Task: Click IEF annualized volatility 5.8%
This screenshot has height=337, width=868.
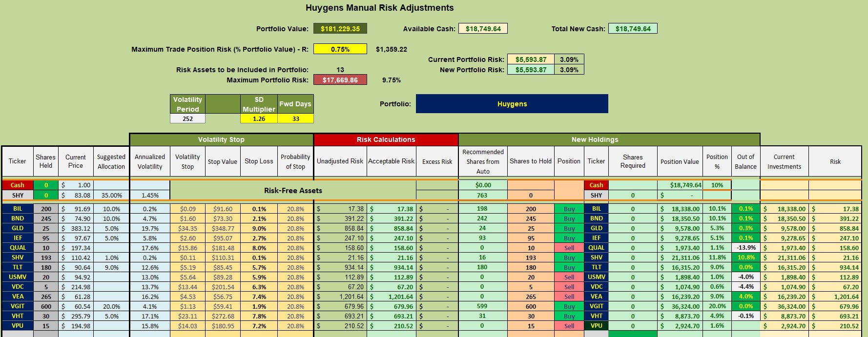Action: [150, 238]
